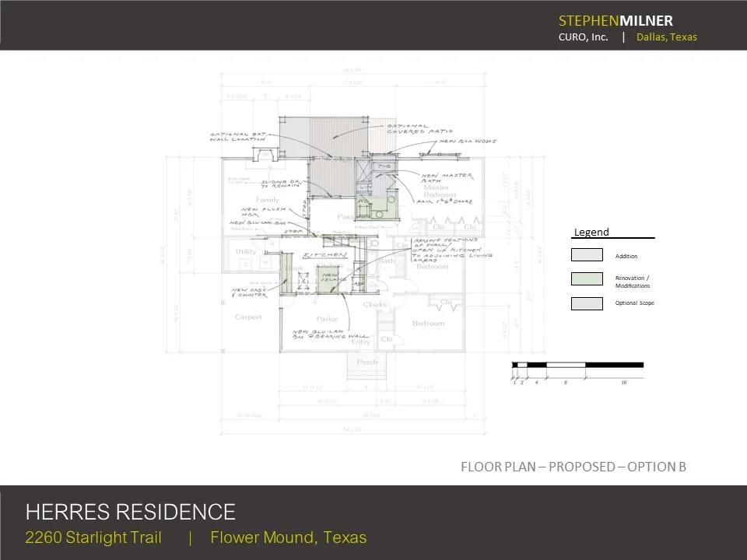Click the 'Renovation / Modifications' legend label

pyautogui.click(x=632, y=282)
